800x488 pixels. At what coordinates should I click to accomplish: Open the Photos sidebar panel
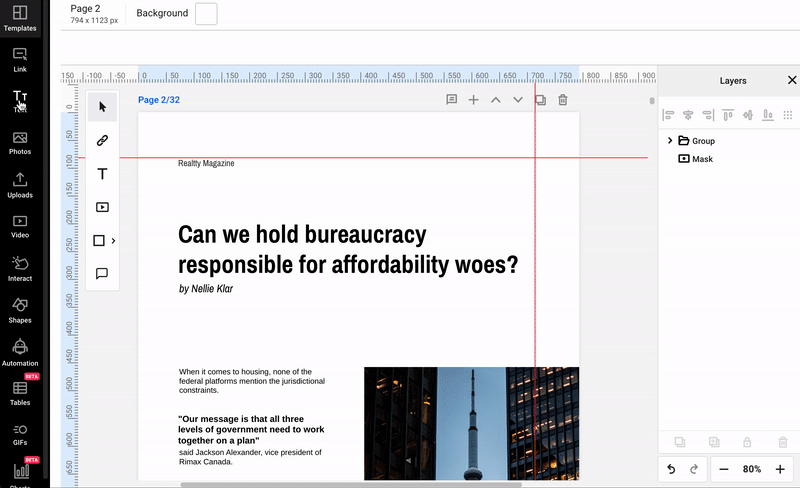(x=20, y=143)
